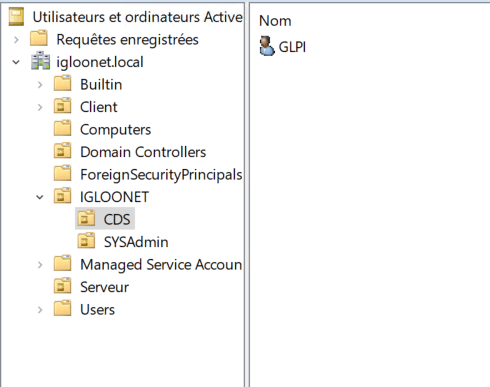Select the ForeignSecurityPrincipals label
The width and height of the screenshot is (490, 387).
pyautogui.click(x=161, y=175)
